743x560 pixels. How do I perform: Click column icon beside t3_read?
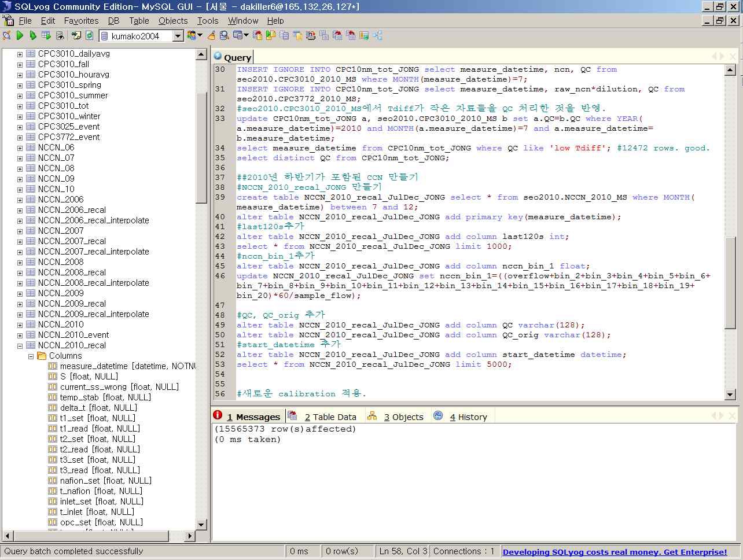[x=53, y=470]
